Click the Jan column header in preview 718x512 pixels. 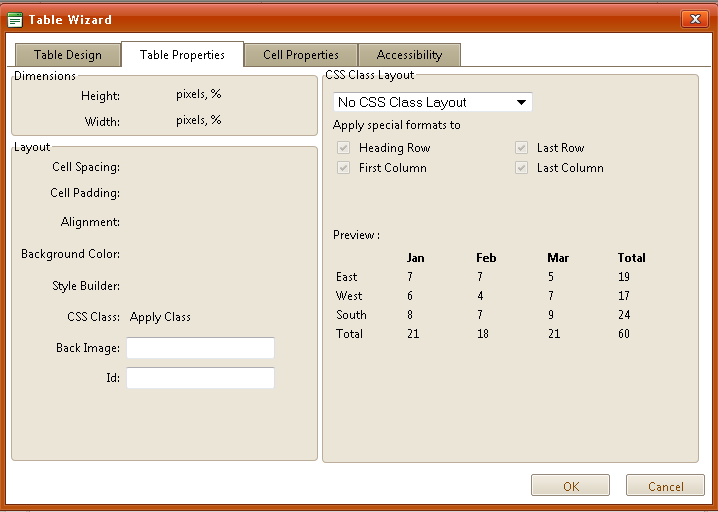(415, 258)
